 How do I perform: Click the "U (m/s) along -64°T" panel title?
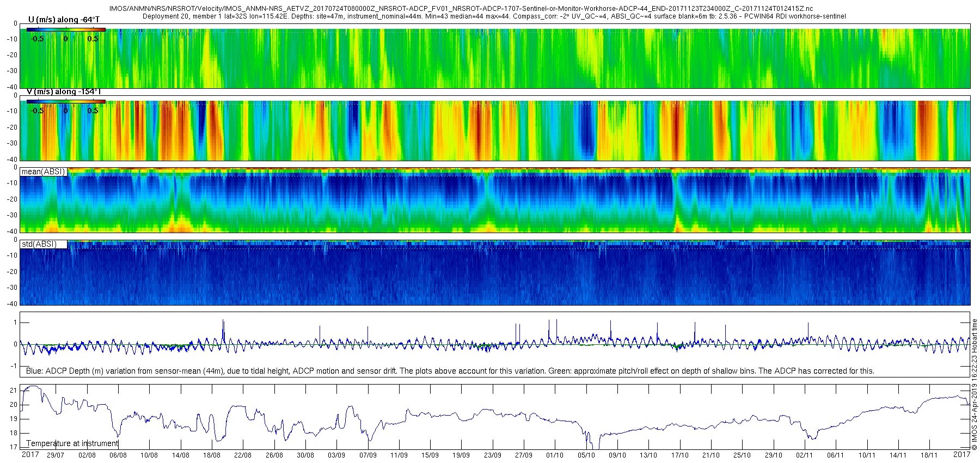coord(64,20)
